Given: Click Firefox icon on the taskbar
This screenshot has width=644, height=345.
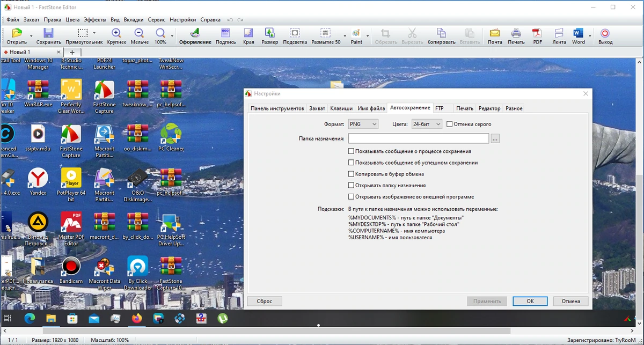Looking at the screenshot, I should (137, 319).
